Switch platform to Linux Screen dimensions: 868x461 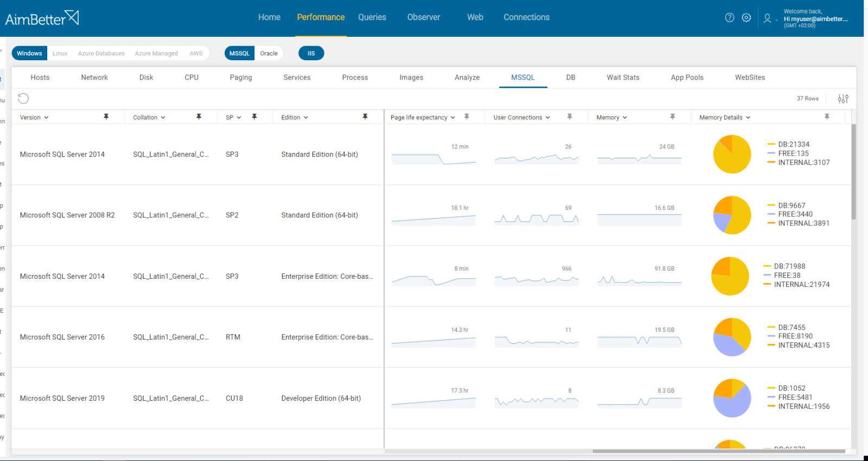(x=60, y=53)
